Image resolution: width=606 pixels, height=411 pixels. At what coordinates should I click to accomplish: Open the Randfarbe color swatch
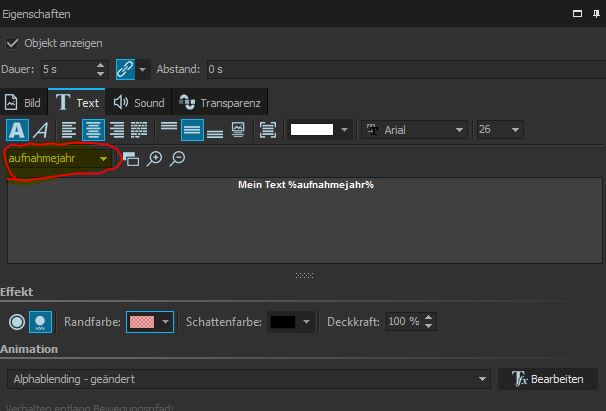coord(149,322)
